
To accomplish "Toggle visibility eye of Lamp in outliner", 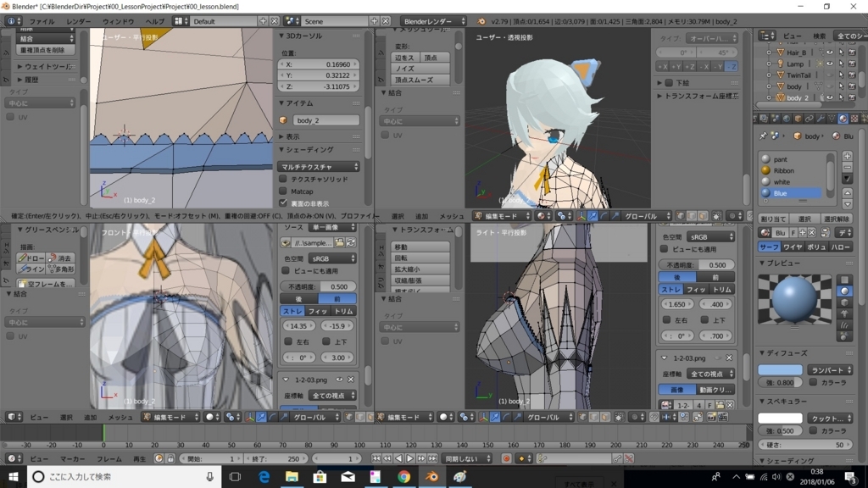I will point(829,64).
